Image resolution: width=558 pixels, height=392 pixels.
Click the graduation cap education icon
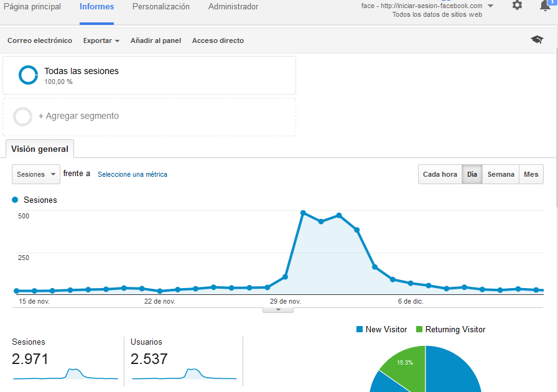[x=537, y=40]
